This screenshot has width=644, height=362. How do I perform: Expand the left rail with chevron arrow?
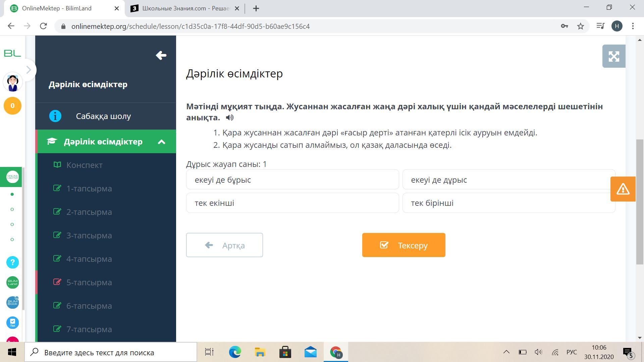(29, 70)
